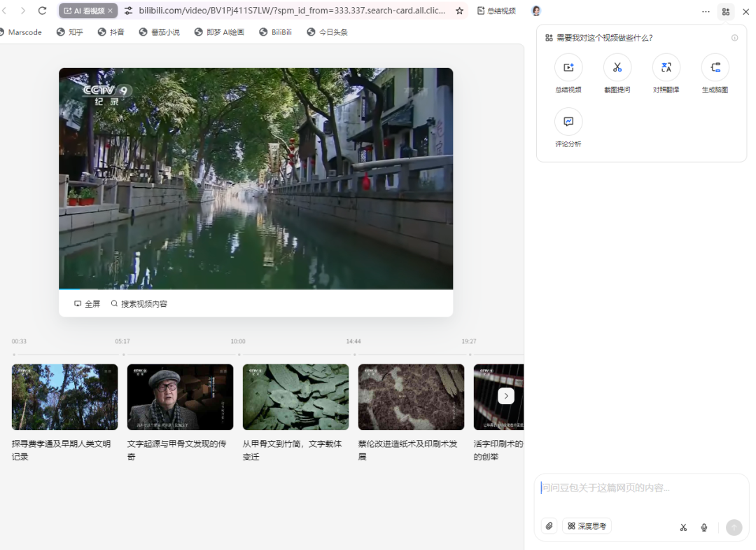The width and height of the screenshot is (756, 550).
Task: Click the video progress bar under the player
Action: pyautogui.click(x=255, y=289)
